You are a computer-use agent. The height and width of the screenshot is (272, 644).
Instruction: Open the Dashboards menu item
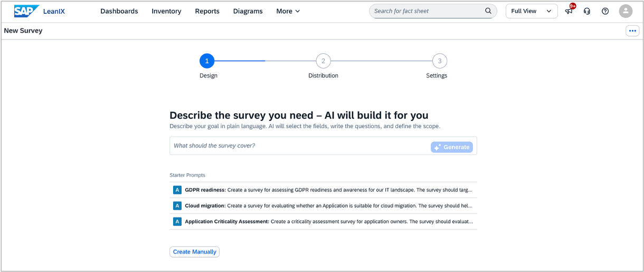pos(119,11)
